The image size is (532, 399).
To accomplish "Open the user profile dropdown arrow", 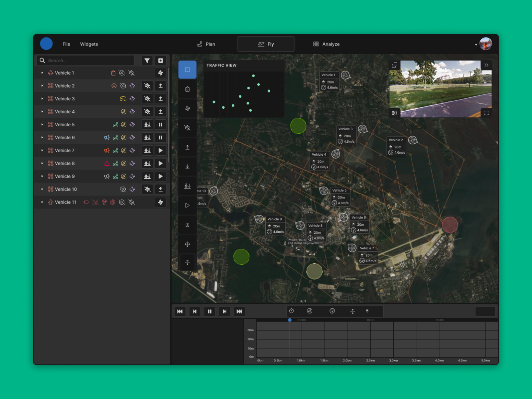I will tap(476, 45).
